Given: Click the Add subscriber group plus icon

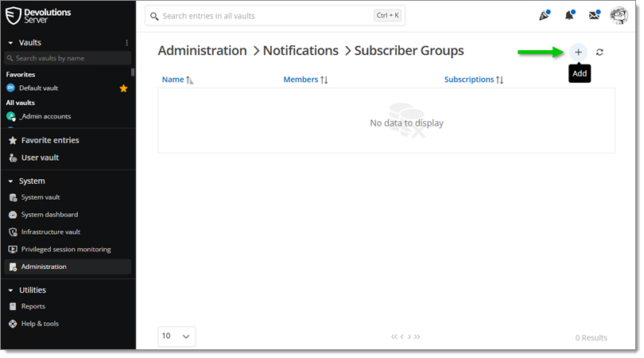Looking at the screenshot, I should click(578, 52).
